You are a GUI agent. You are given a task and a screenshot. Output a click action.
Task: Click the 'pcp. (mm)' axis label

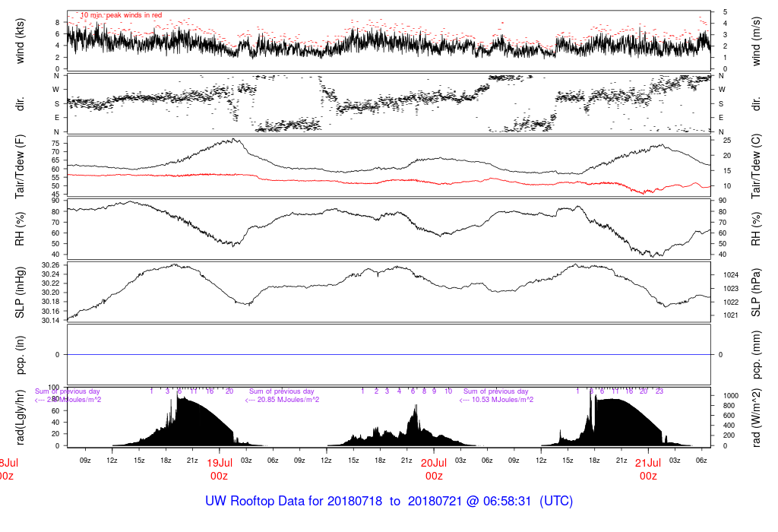pos(756,355)
